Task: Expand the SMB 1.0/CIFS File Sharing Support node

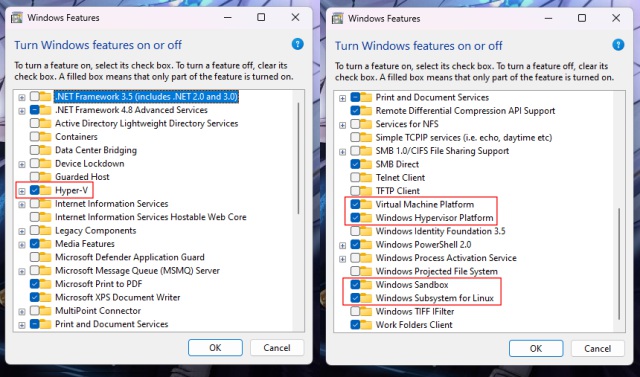Action: (342, 152)
